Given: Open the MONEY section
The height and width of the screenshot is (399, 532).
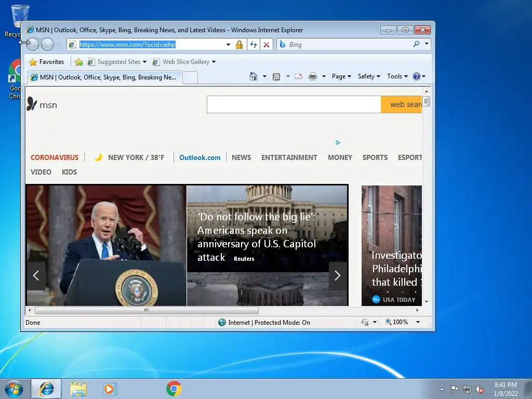Looking at the screenshot, I should pyautogui.click(x=340, y=157).
